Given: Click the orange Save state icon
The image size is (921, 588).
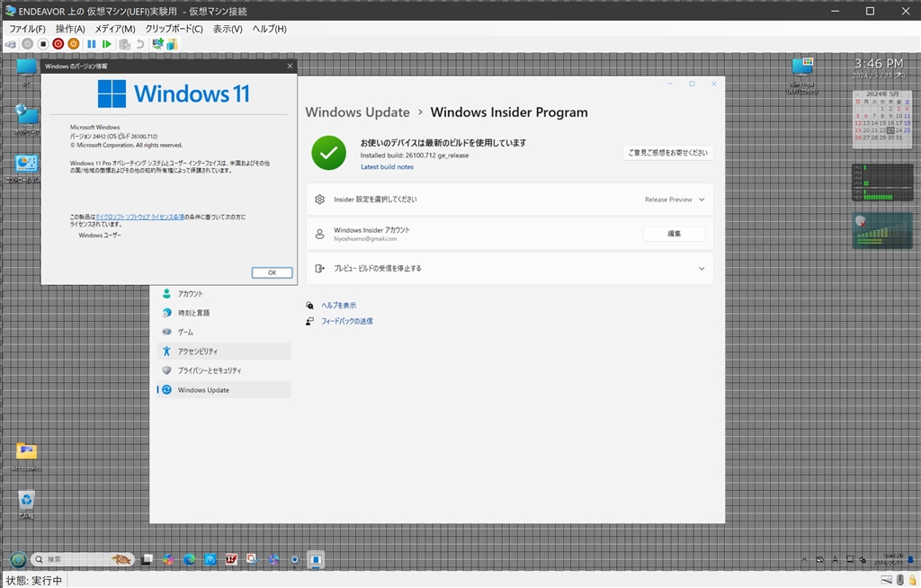Looking at the screenshot, I should [74, 44].
